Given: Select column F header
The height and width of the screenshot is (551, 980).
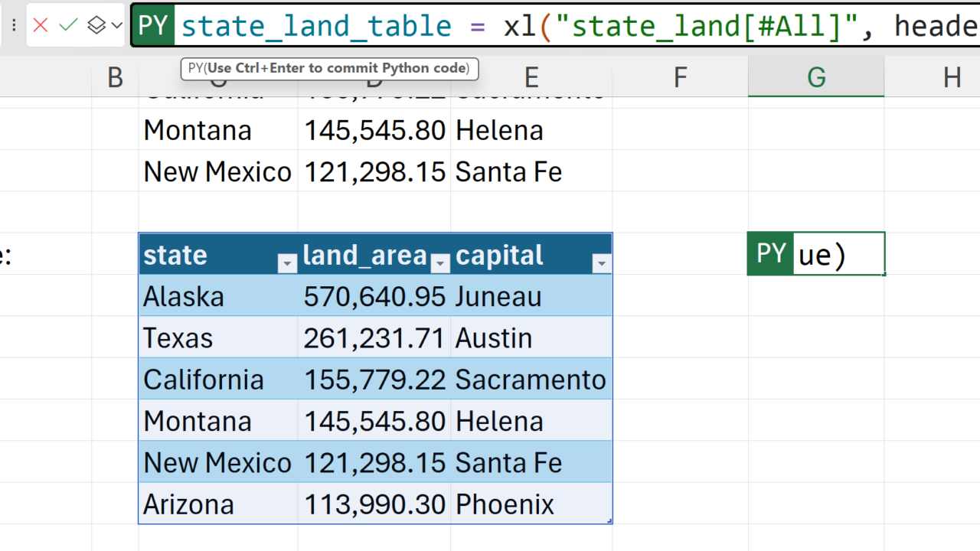Looking at the screenshot, I should click(680, 77).
